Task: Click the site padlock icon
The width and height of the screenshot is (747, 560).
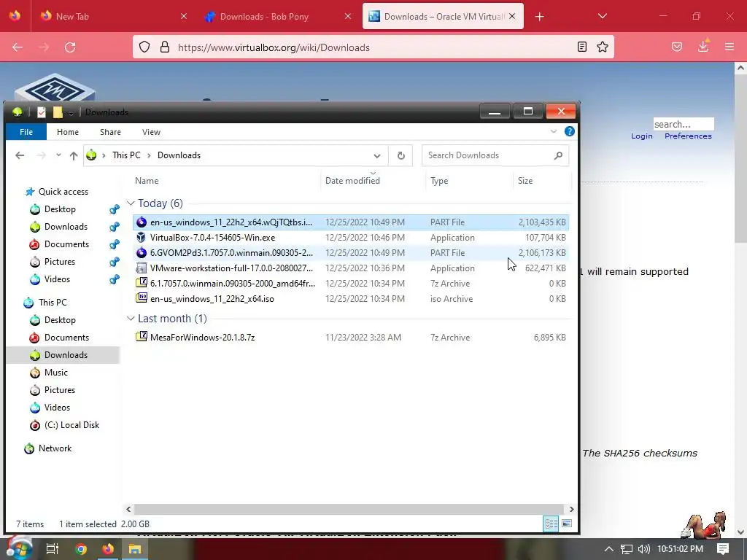Action: [165, 47]
